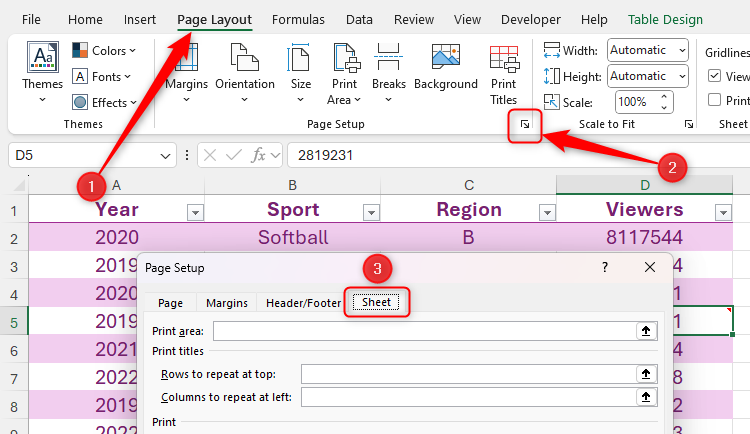Expand the Height Automatic dropdown

pyautogui.click(x=648, y=76)
